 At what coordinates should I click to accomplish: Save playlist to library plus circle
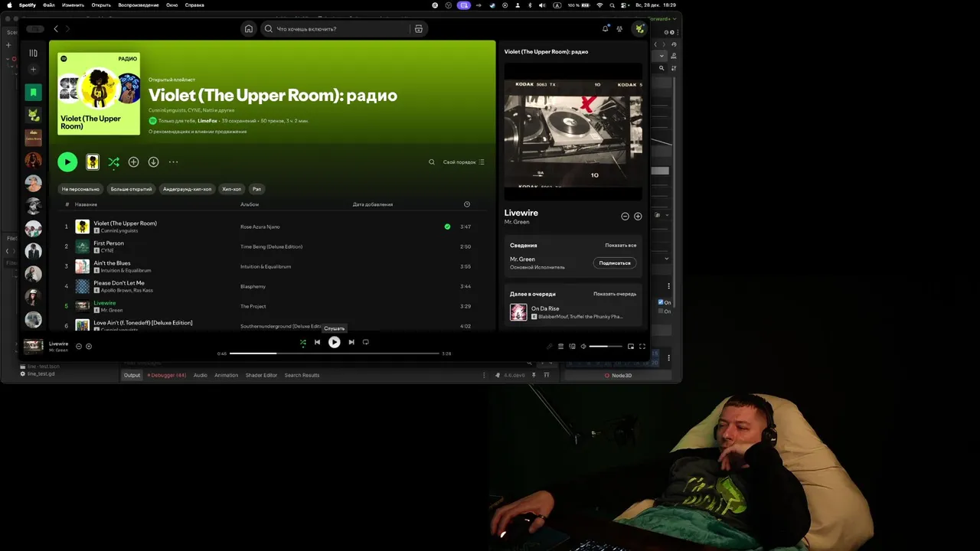[x=133, y=162]
